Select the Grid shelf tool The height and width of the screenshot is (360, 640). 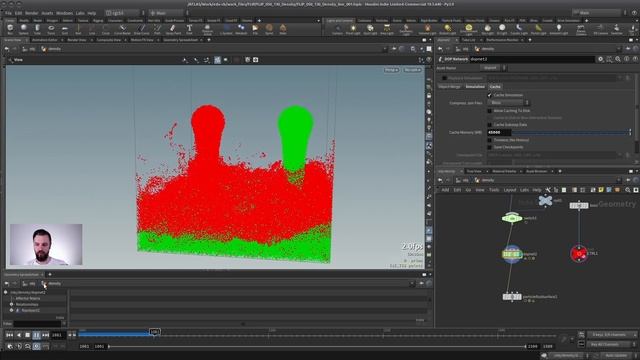[x=64, y=29]
